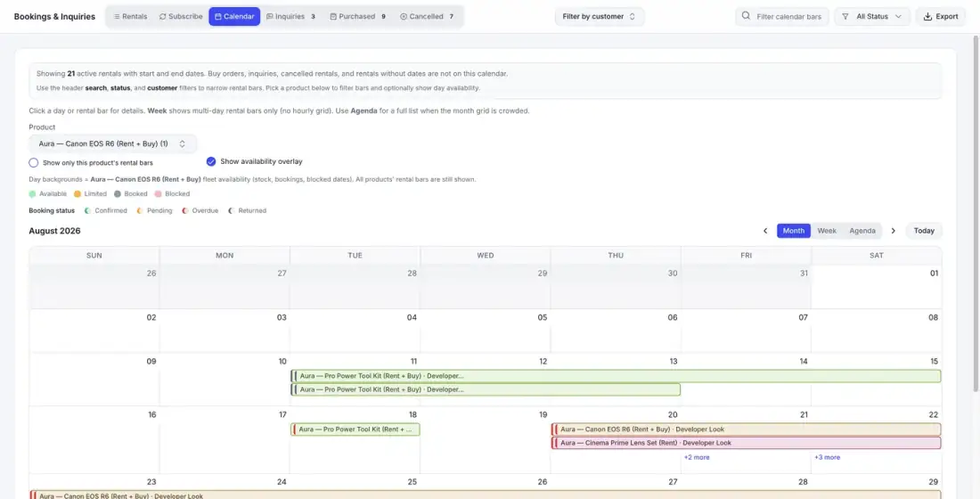This screenshot has height=499, width=980.
Task: Click the Cancelled circle-x icon
Action: tap(403, 17)
